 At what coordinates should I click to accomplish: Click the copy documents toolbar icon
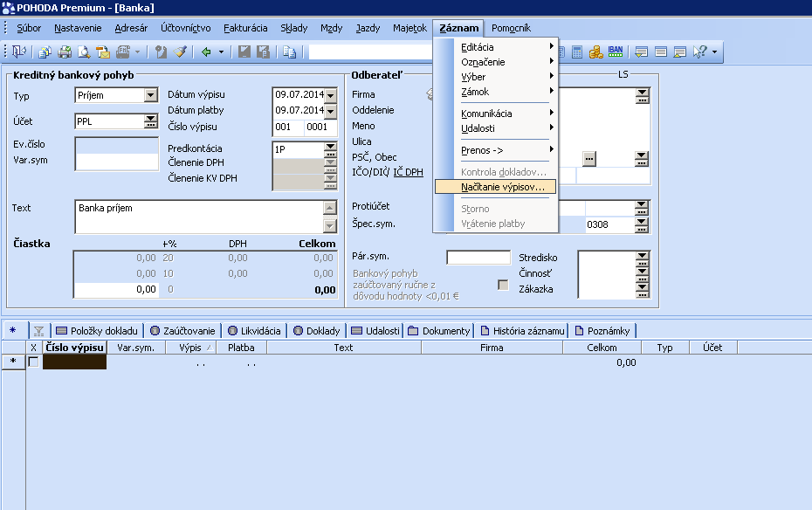point(45,52)
